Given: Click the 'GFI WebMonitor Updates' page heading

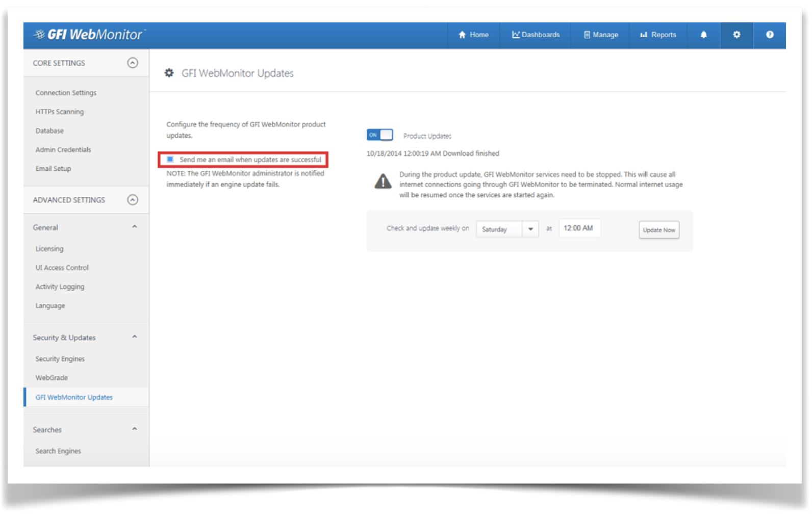Looking at the screenshot, I should (x=238, y=73).
